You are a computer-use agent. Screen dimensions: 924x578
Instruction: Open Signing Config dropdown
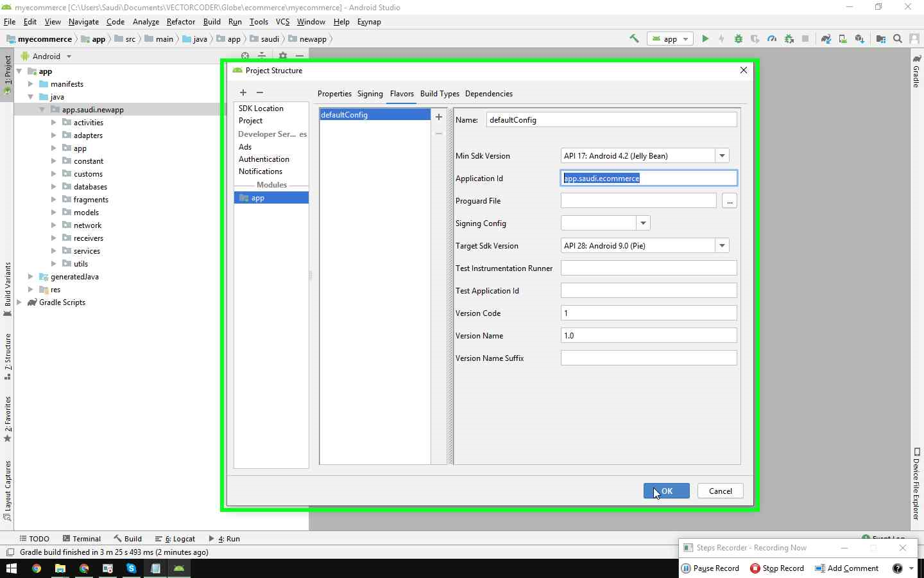[x=644, y=223]
